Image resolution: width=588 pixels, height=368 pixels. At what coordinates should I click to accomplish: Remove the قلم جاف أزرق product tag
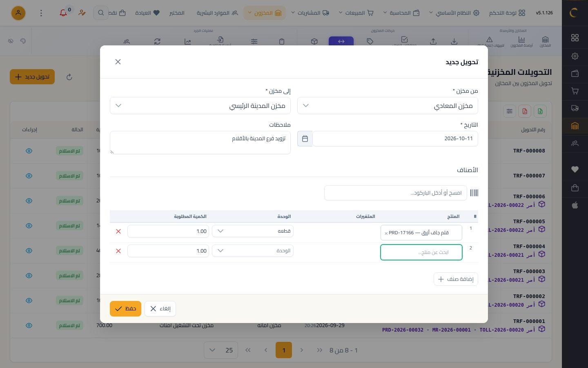386,233
